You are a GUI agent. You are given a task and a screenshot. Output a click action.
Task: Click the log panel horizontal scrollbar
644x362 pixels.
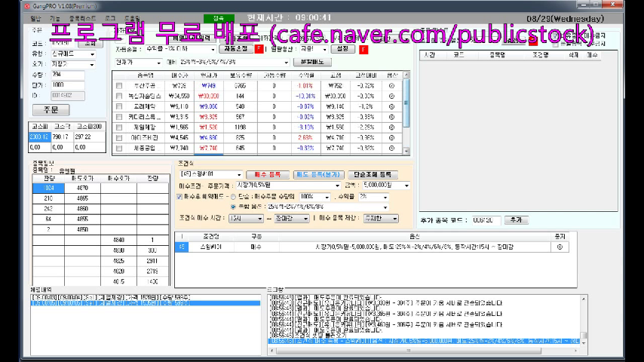(424, 351)
